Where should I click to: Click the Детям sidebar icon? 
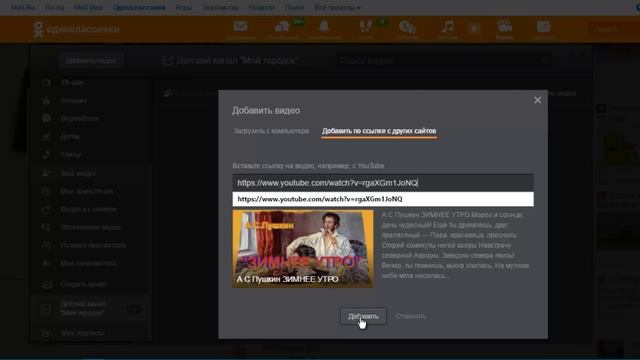pyautogui.click(x=46, y=137)
